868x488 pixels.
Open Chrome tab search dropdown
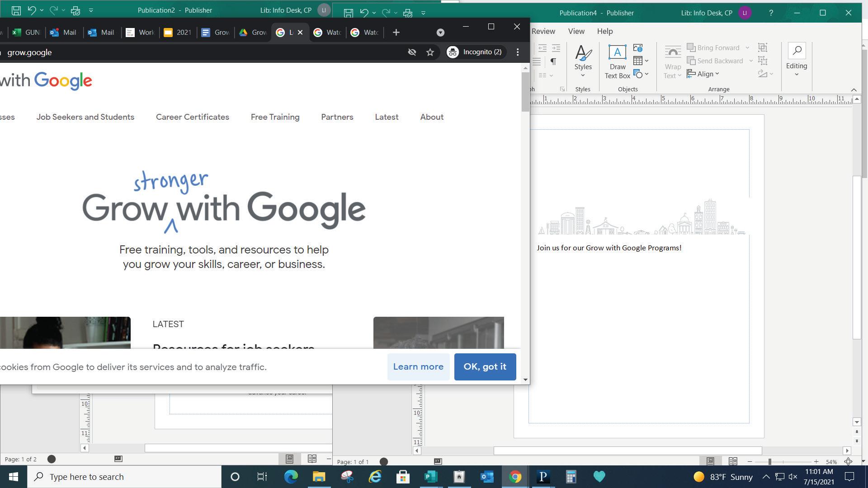(x=440, y=32)
